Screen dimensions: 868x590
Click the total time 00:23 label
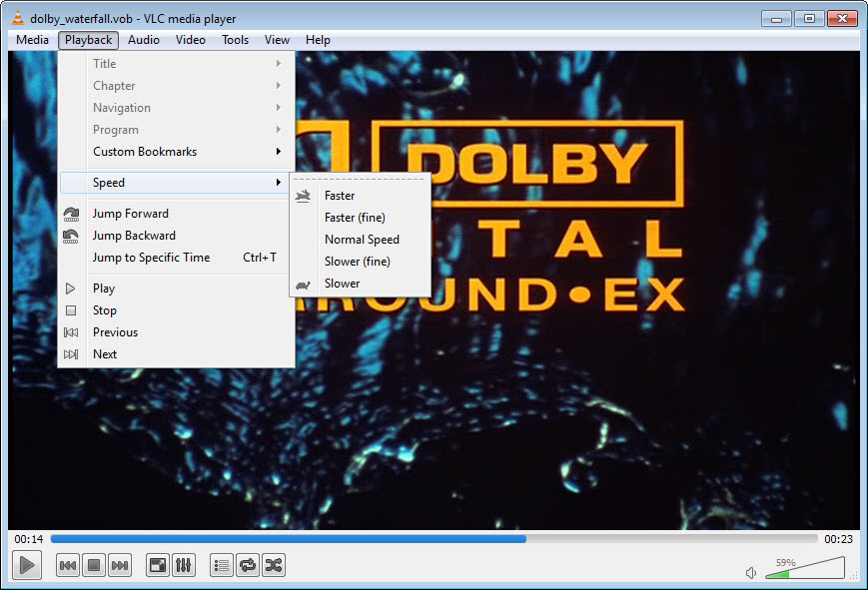(x=838, y=539)
